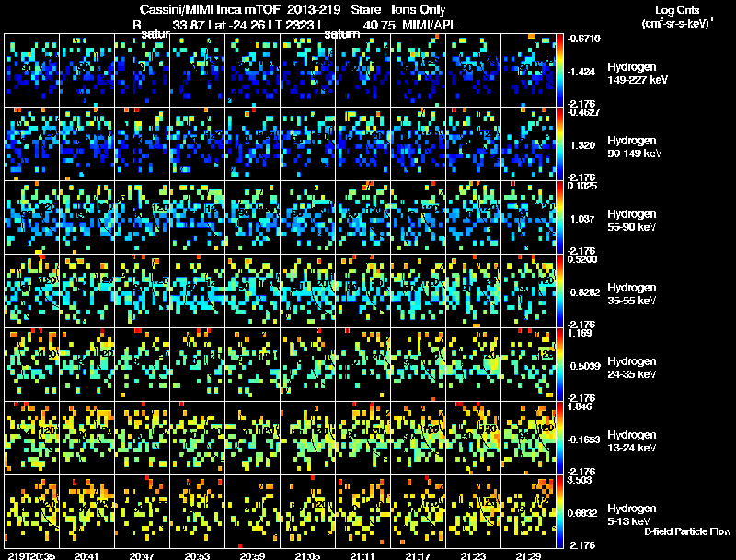Screen dimensions: 736x560
Task: Click the -0.4627 color scale value
Action: 584,112
